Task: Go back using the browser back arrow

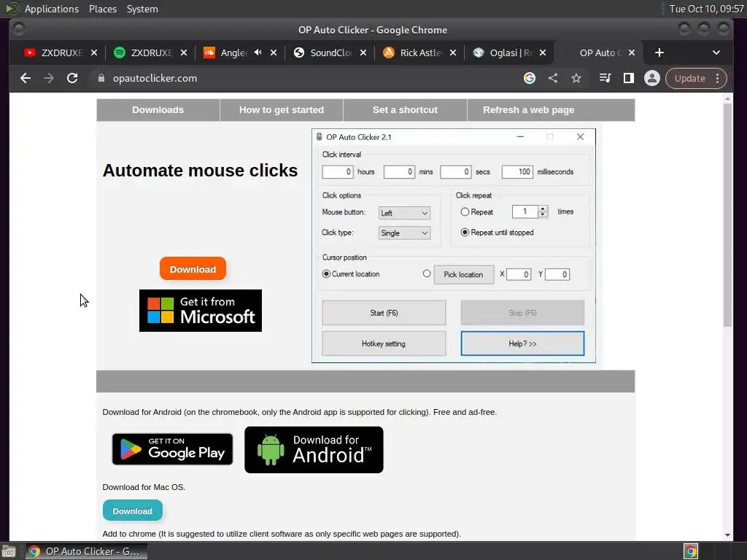Action: pos(26,78)
